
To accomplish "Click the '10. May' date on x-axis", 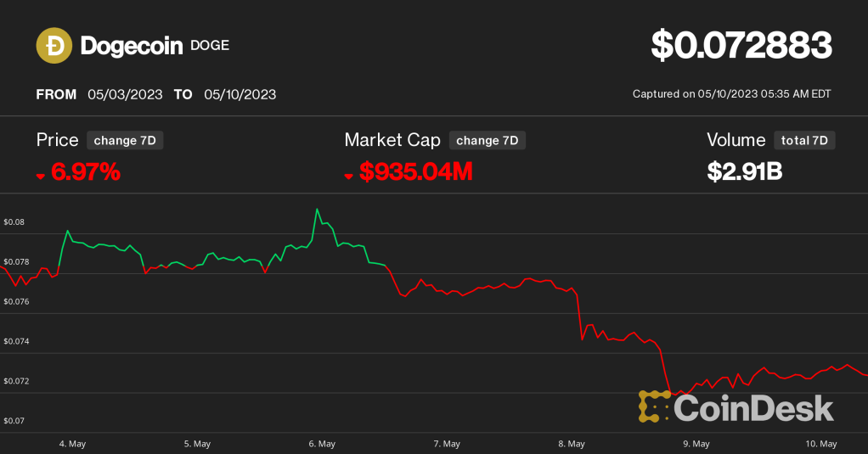I will pyautogui.click(x=820, y=444).
